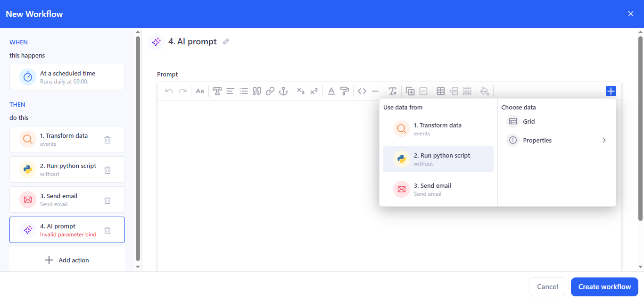Click the anchor icon in the toolbar
Image resolution: width=644 pixels, height=302 pixels.
[x=283, y=91]
